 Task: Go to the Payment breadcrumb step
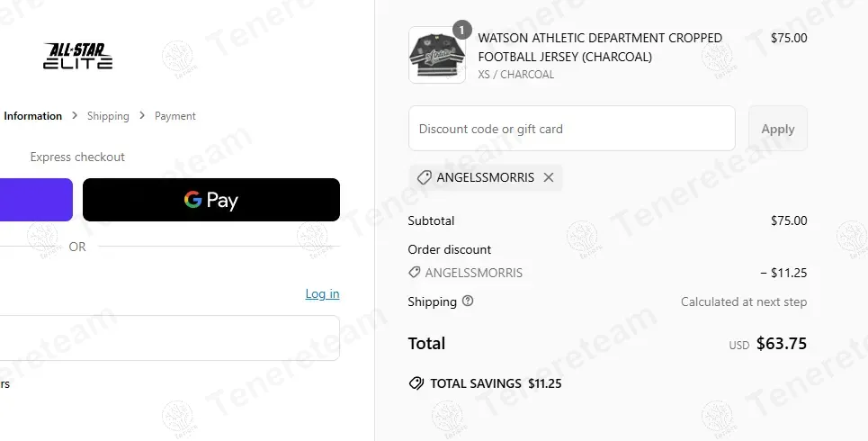[x=175, y=116]
